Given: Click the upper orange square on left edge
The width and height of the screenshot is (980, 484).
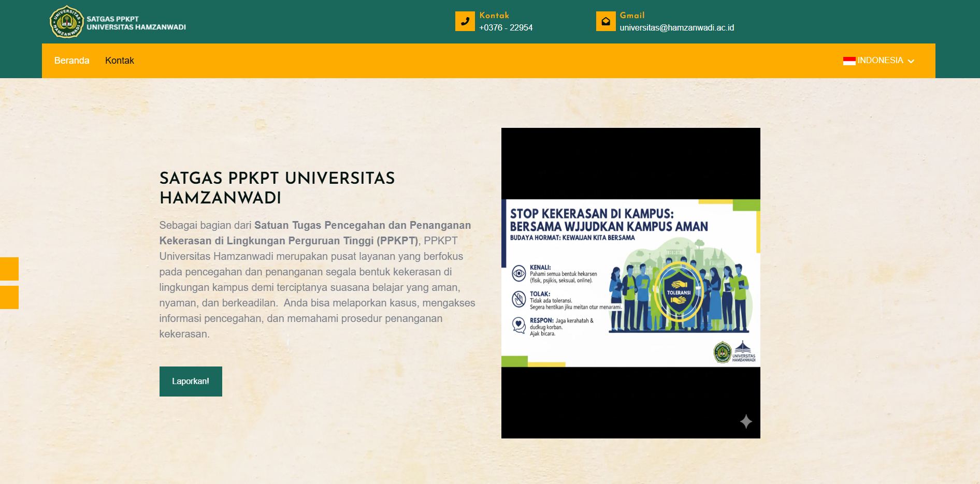Looking at the screenshot, I should pyautogui.click(x=9, y=269).
